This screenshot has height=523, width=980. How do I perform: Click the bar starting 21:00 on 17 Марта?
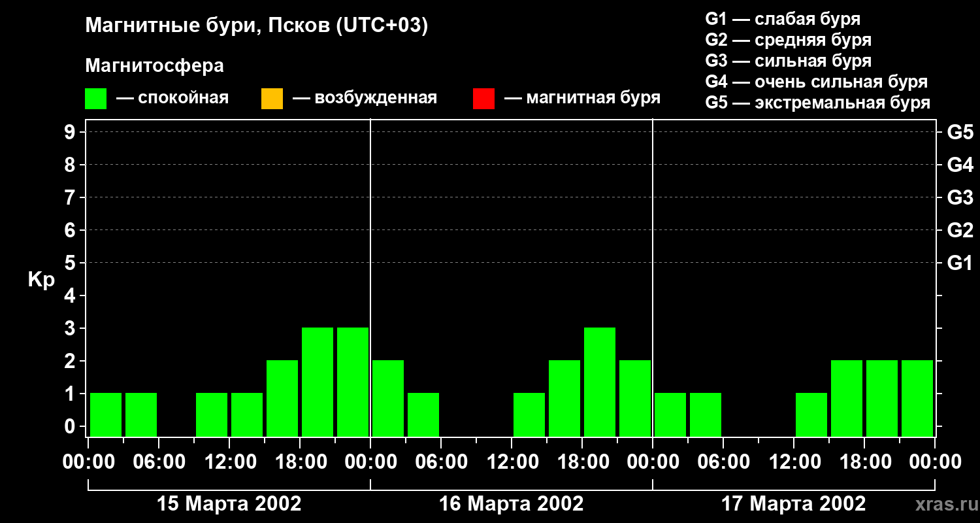(x=917, y=398)
